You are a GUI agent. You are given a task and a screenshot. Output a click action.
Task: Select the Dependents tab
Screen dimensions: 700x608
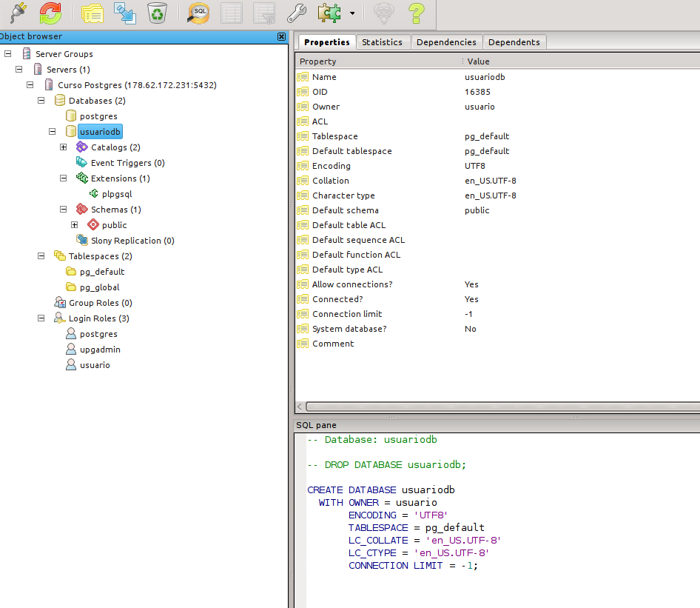[514, 42]
